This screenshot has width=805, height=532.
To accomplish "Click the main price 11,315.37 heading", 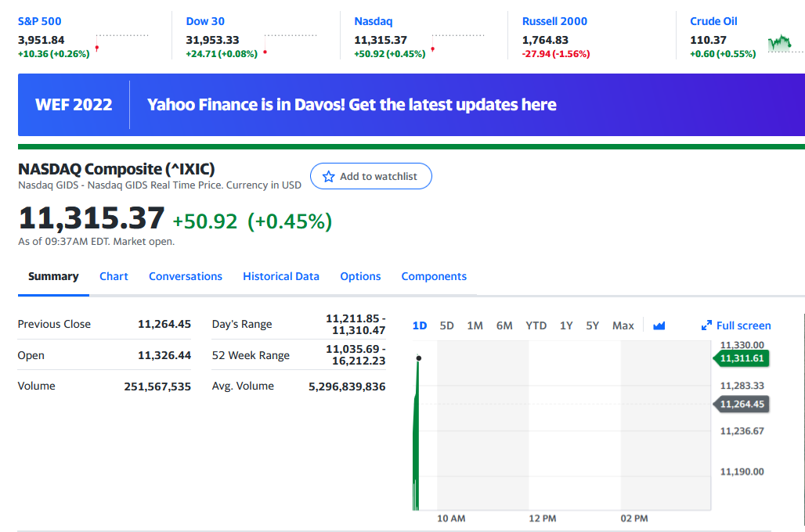I will click(x=92, y=218).
